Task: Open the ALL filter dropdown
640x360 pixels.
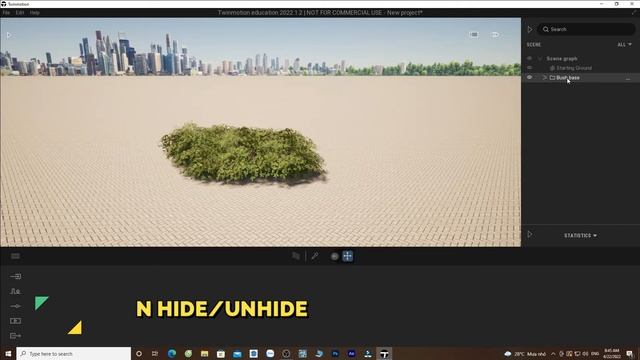Action: point(624,44)
